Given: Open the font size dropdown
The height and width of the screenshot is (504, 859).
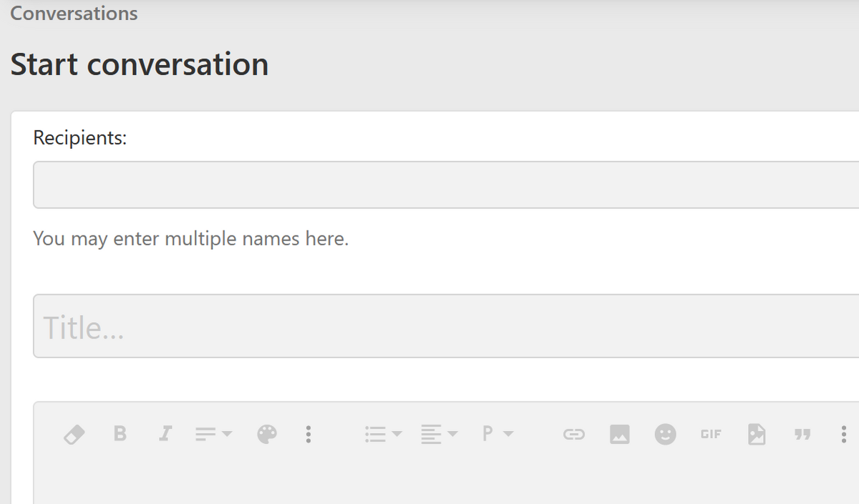Looking at the screenshot, I should 213,434.
